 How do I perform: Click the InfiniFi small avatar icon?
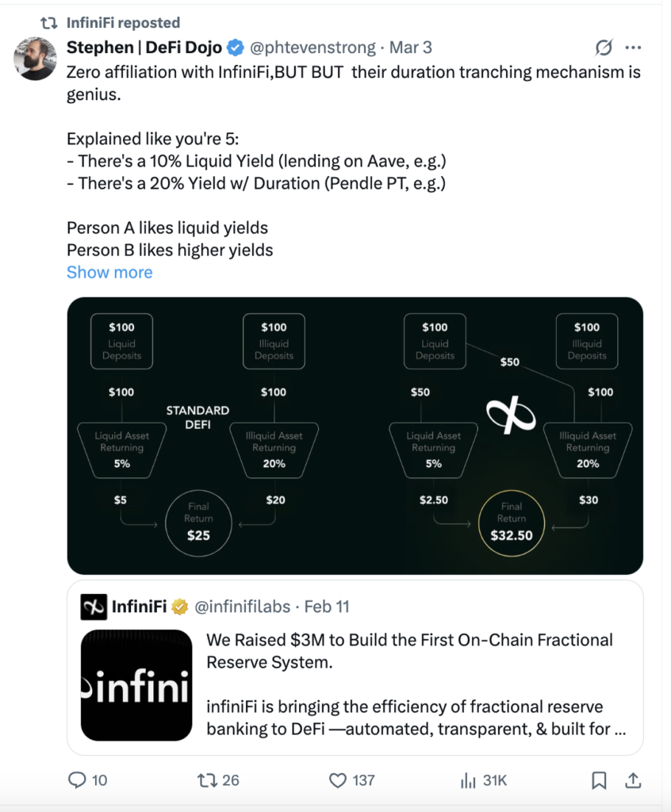[x=94, y=607]
